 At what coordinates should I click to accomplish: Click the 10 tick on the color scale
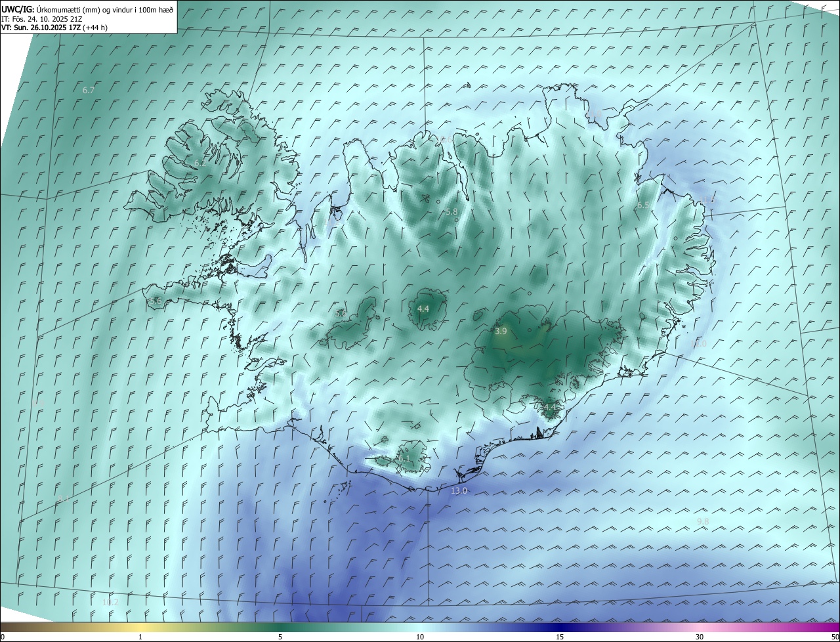pyautogui.click(x=420, y=637)
